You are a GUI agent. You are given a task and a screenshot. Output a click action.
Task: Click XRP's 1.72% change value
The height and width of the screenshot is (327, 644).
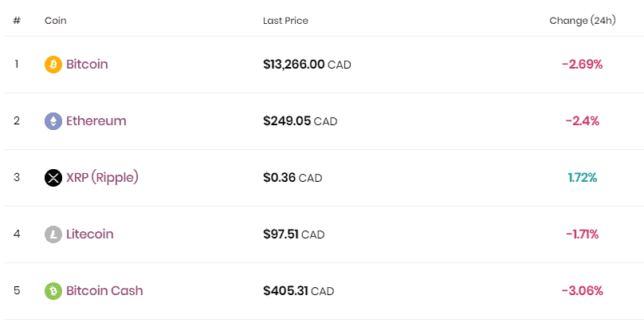[583, 178]
